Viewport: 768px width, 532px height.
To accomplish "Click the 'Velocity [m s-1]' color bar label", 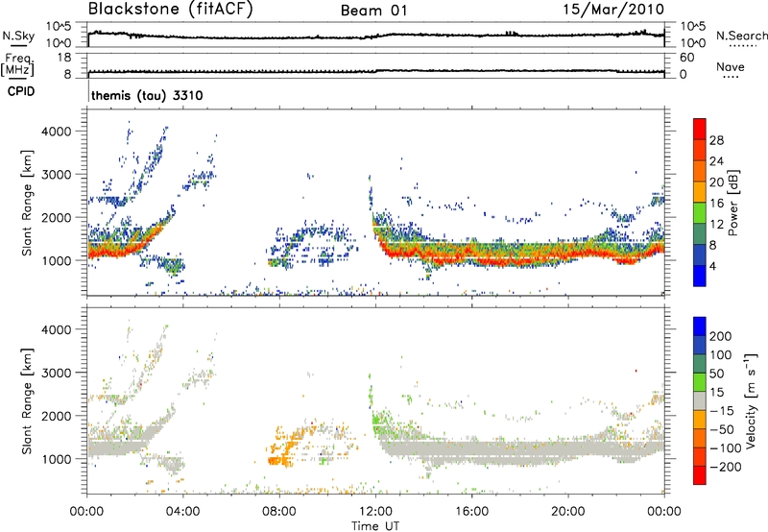I will pos(751,400).
